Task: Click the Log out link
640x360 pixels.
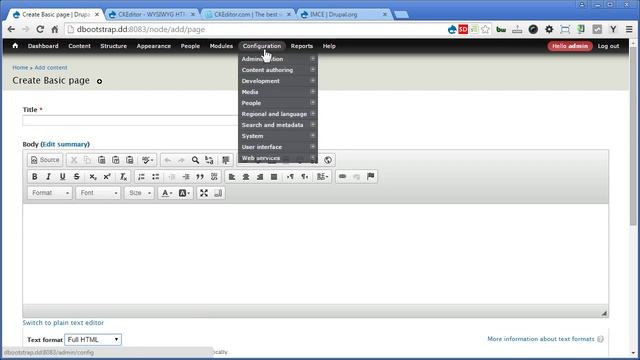Action: click(x=608, y=46)
